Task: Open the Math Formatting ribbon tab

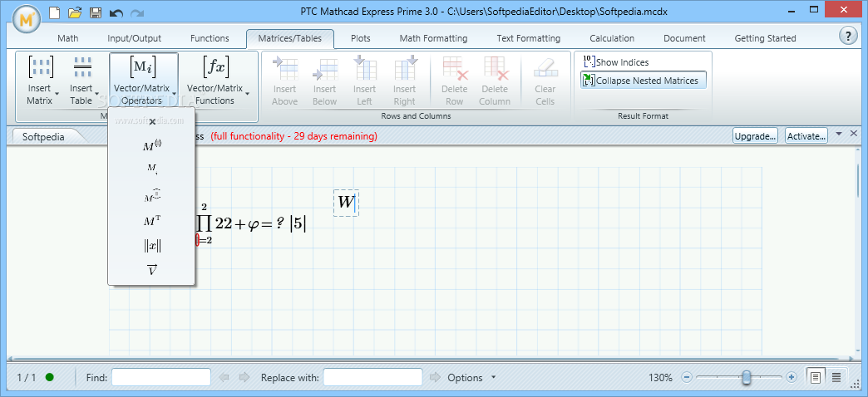Action: [x=433, y=38]
